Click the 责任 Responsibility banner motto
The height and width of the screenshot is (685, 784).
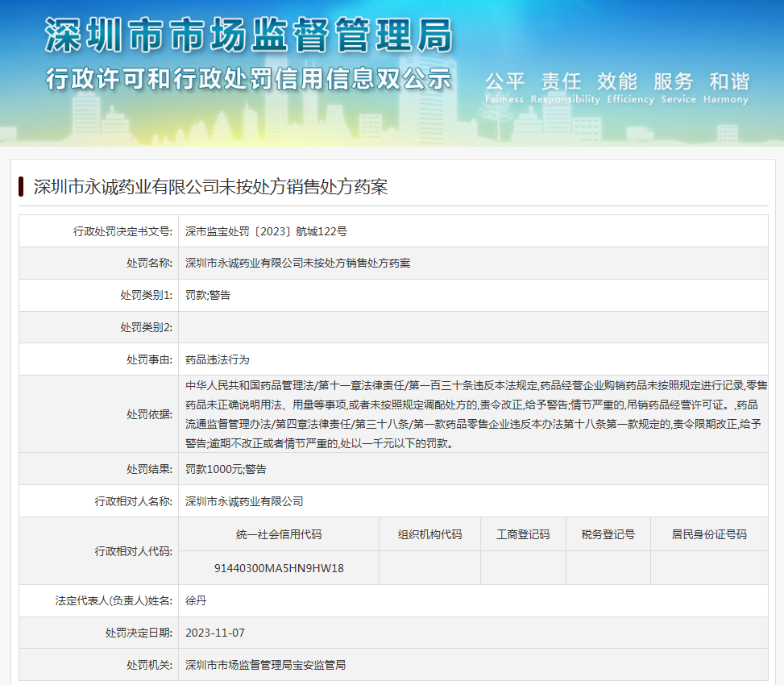tap(565, 88)
